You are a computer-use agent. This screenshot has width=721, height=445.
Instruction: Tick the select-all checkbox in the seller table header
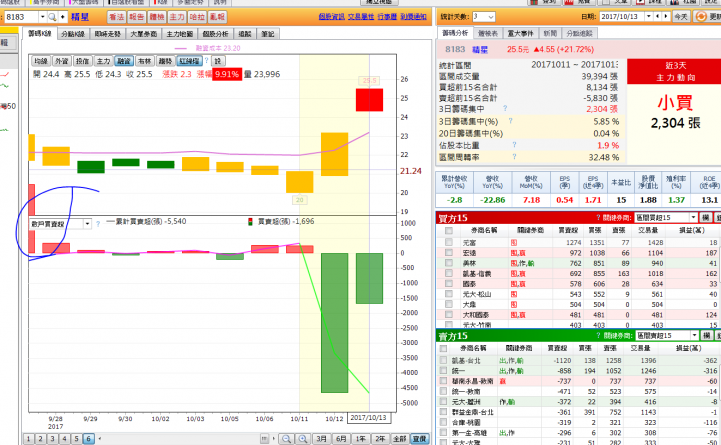pyautogui.click(x=443, y=348)
